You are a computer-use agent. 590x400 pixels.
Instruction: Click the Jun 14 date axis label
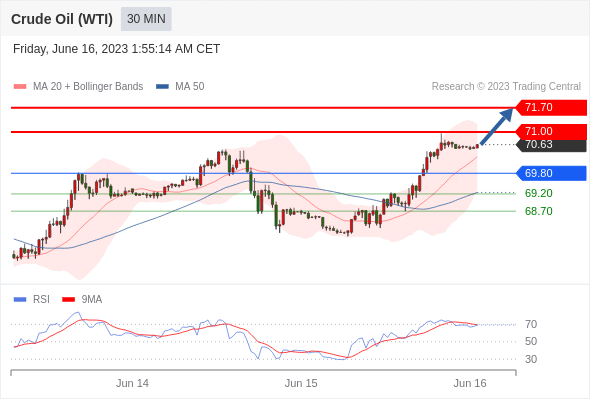click(x=132, y=383)
